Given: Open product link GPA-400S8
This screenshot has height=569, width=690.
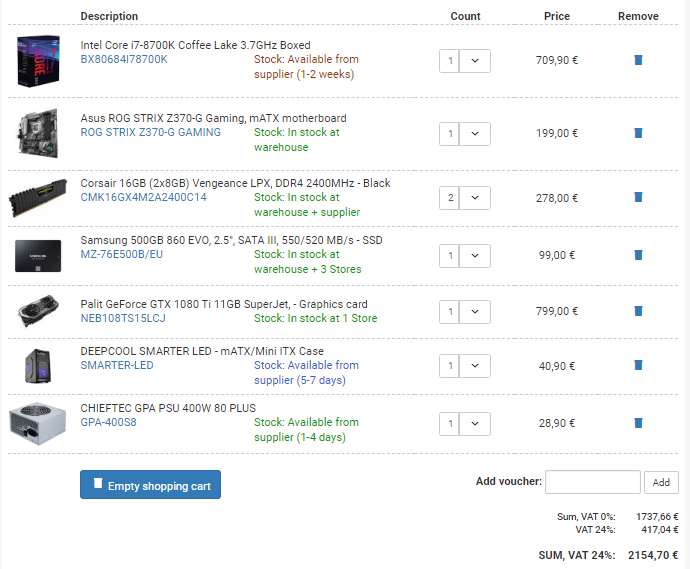Looking at the screenshot, I should (108, 422).
